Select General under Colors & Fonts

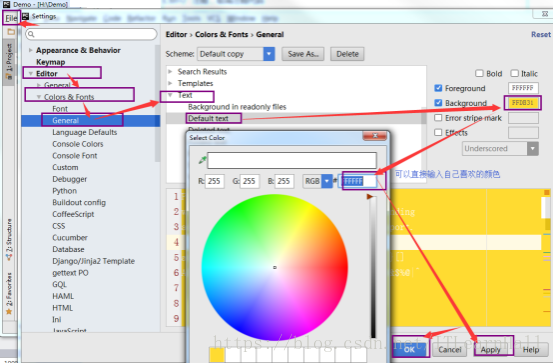[x=65, y=120]
